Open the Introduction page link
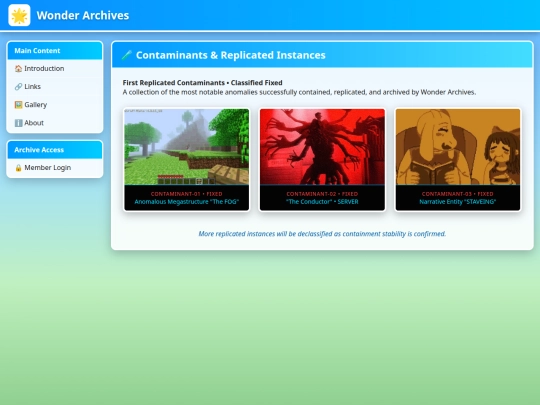Screen dimensions: 540x405 click(x=44, y=69)
